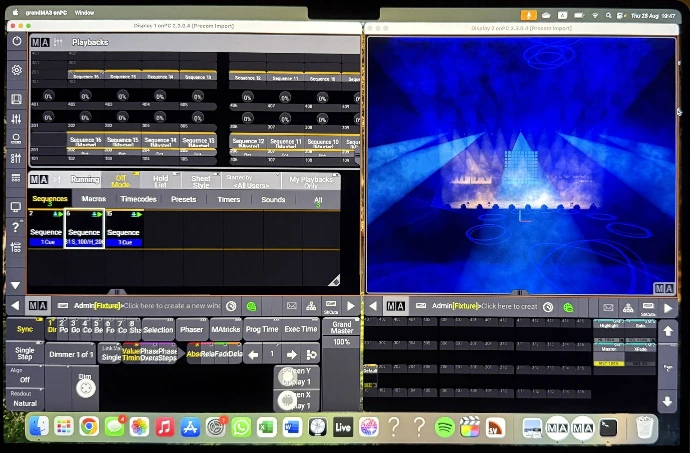Open the Sheet Style dropdown
The height and width of the screenshot is (453, 690).
[x=201, y=180]
